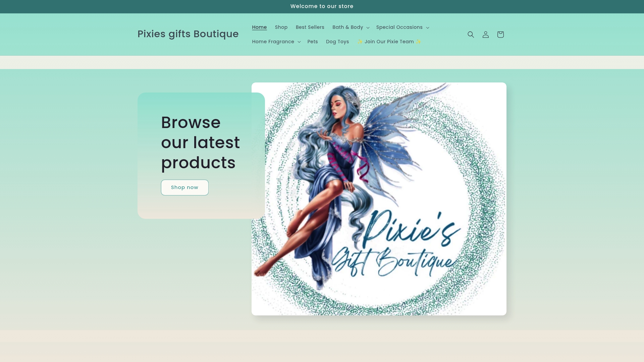The height and width of the screenshot is (362, 644).
Task: Click the Shop now button
Action: click(x=185, y=187)
